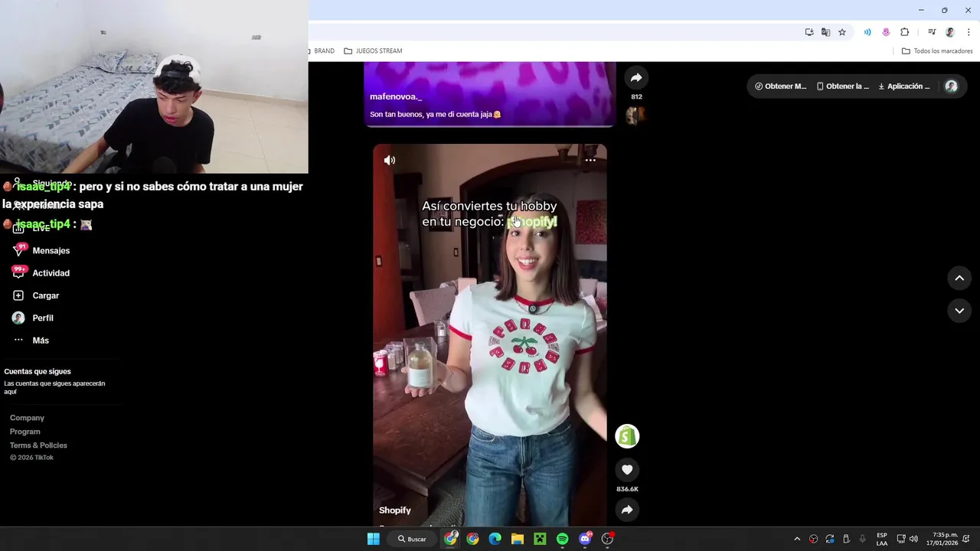Click the Aplicación download button
This screenshot has height=551, width=980.
[904, 86]
